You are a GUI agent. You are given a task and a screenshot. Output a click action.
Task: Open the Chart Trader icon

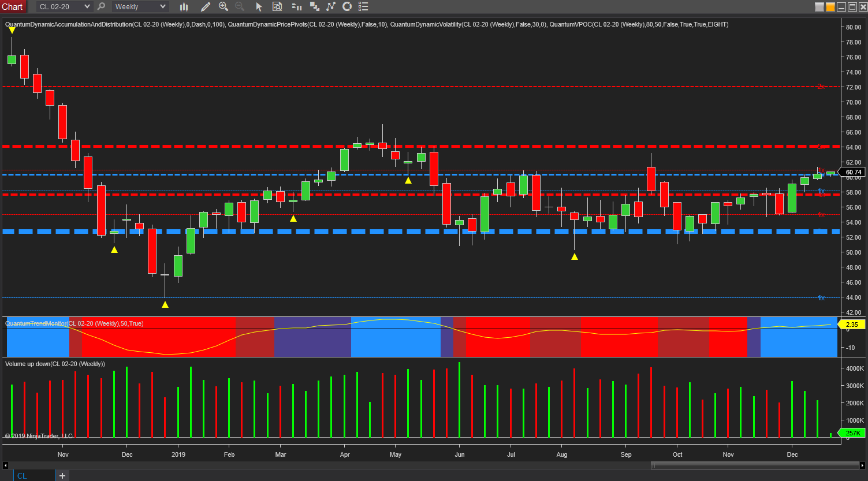click(297, 7)
